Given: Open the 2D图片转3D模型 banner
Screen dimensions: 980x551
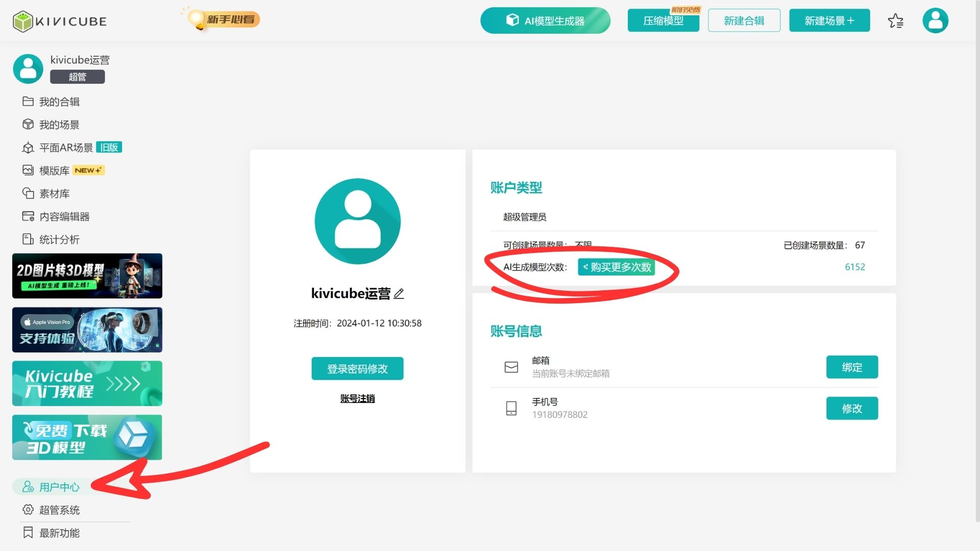Looking at the screenshot, I should click(x=87, y=276).
